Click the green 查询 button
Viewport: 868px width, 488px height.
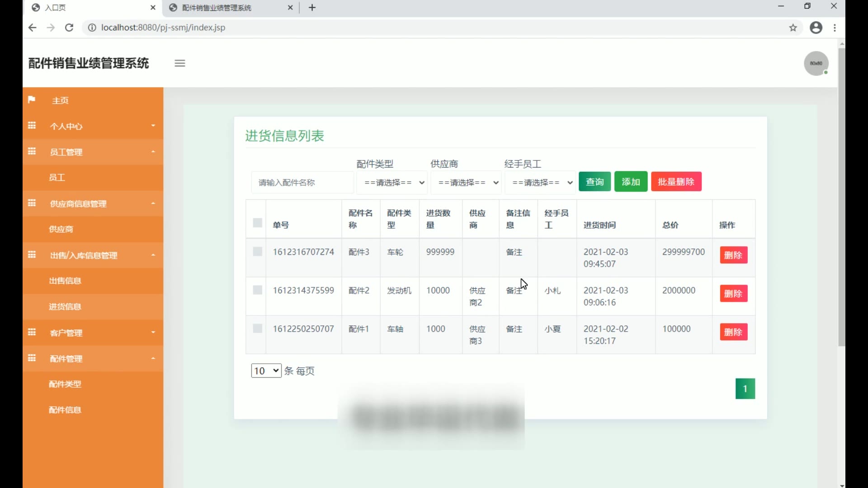[594, 182]
